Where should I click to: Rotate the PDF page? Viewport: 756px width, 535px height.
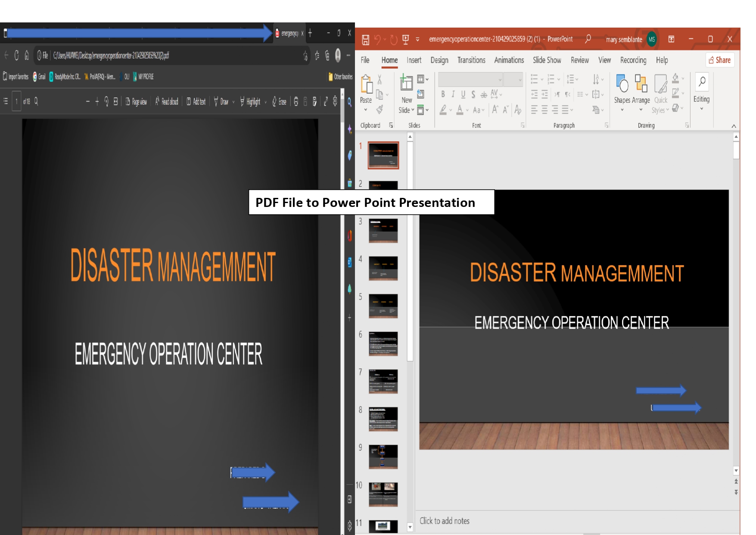[106, 101]
